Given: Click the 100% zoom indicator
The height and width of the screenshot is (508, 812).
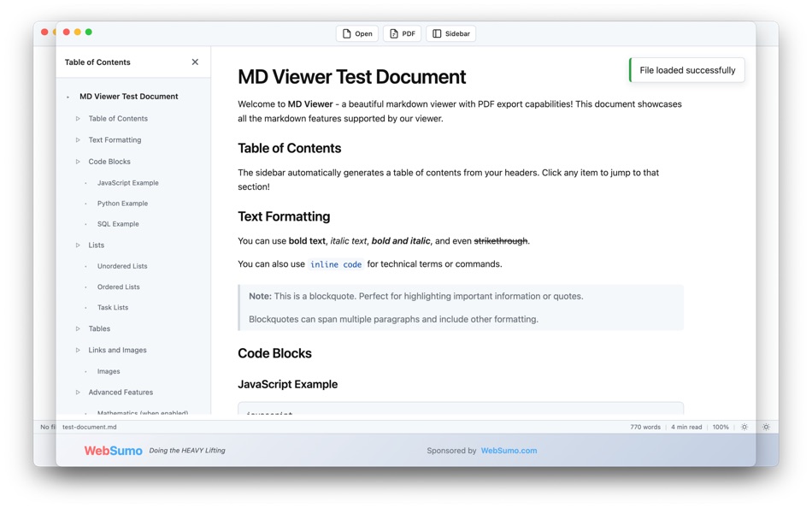Looking at the screenshot, I should (x=720, y=427).
